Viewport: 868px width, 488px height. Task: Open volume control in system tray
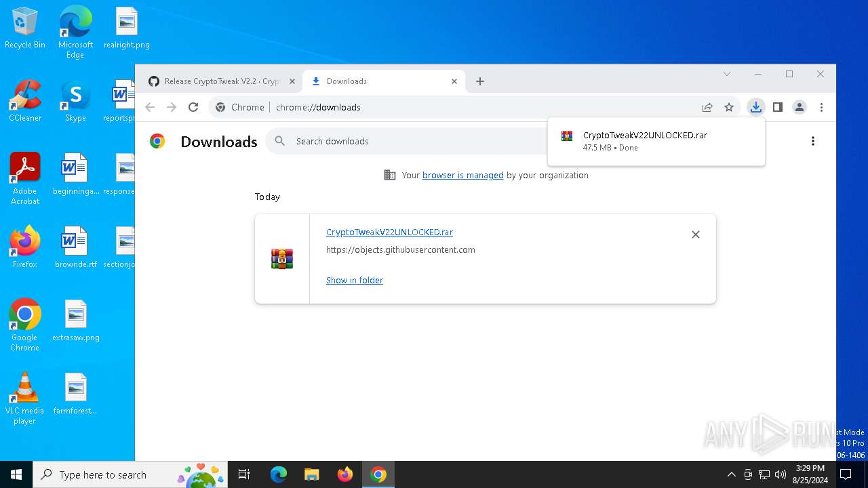coord(781,474)
